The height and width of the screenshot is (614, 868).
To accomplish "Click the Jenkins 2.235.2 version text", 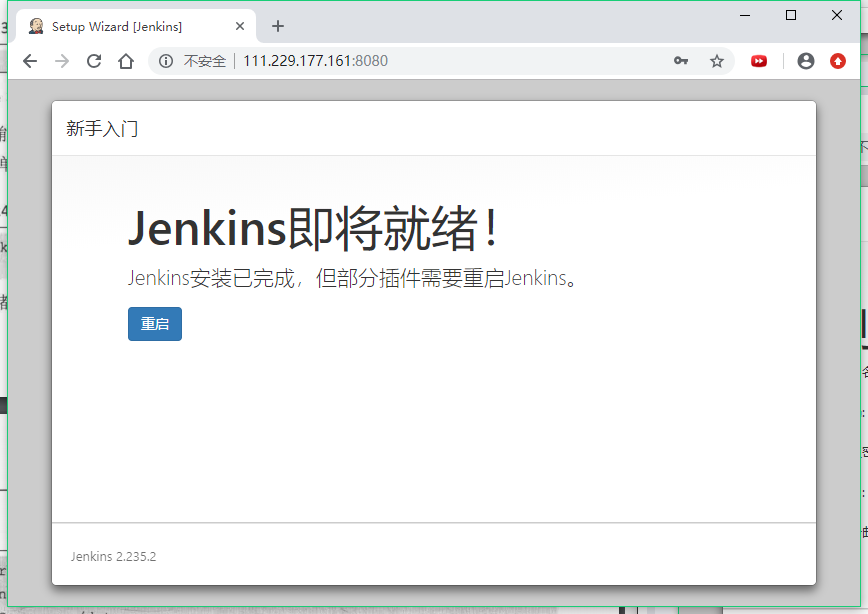I will point(113,556).
